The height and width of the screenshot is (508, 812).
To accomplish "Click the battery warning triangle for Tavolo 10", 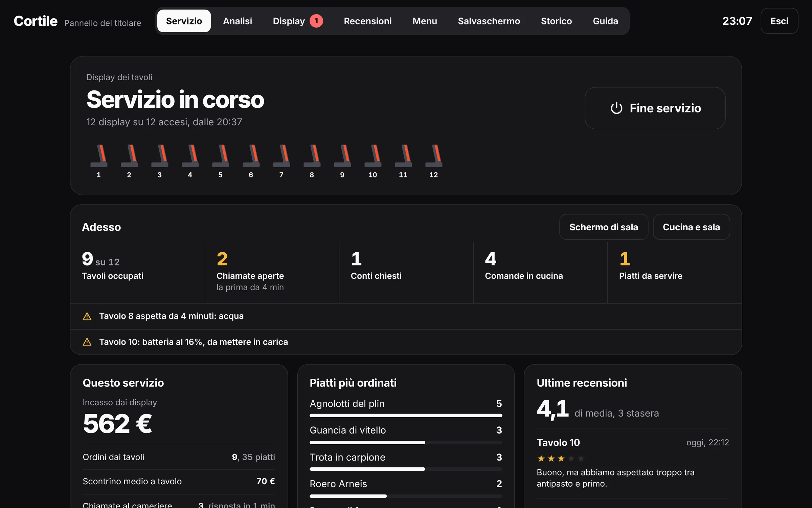I will click(87, 342).
